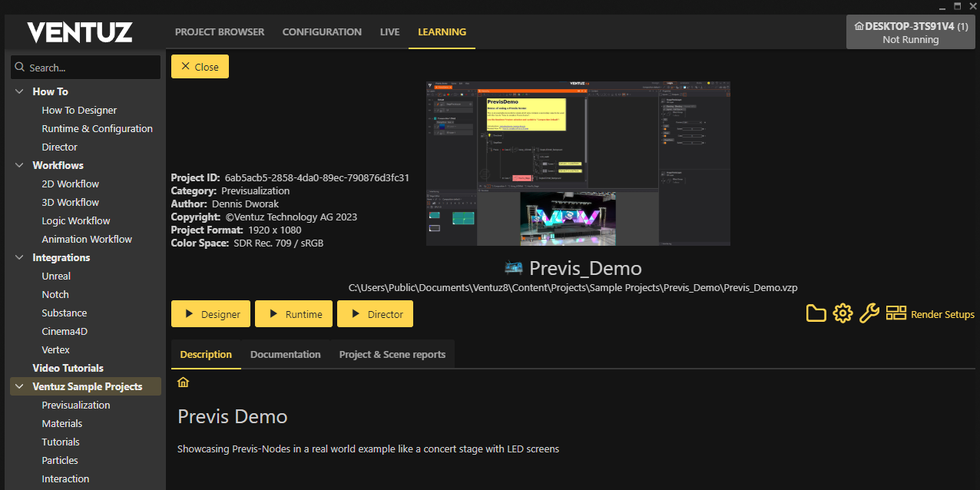Screen dimensions: 980x490
Task: Click the Previs_Demo preview thumbnail
Action: point(578,164)
